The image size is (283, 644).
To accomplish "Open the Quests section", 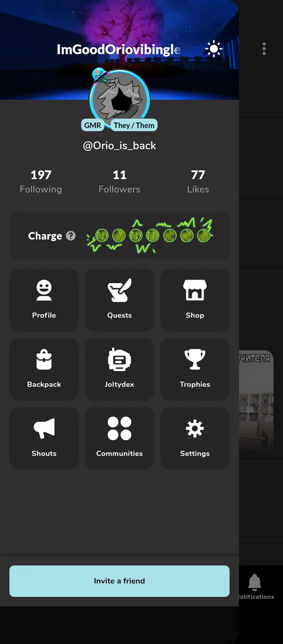I will (x=119, y=300).
